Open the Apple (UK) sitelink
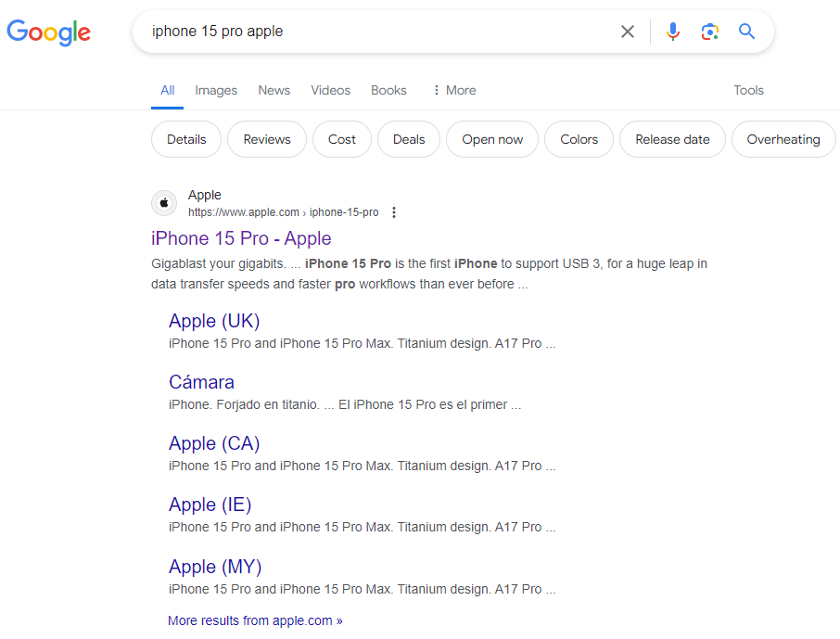Viewport: 840px width, 639px height. [214, 321]
